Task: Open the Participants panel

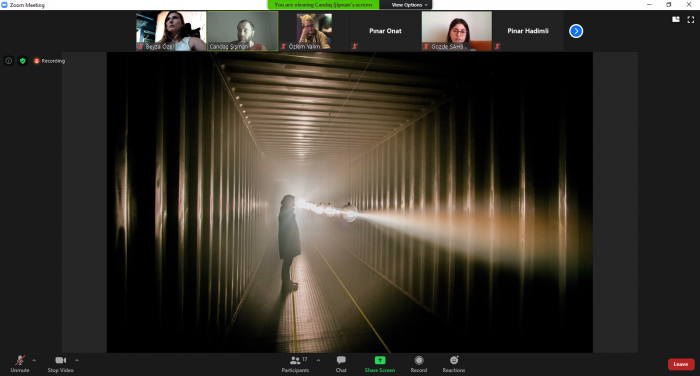Action: click(x=295, y=364)
